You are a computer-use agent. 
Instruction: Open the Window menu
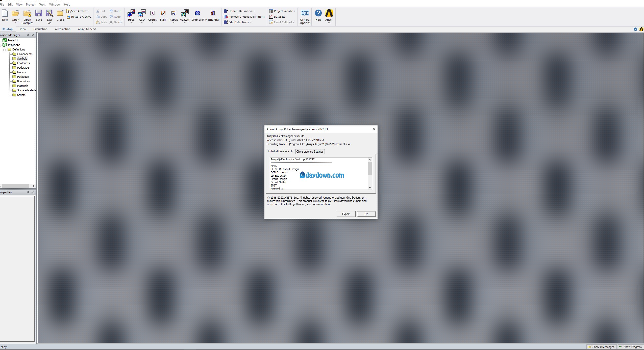(55, 5)
